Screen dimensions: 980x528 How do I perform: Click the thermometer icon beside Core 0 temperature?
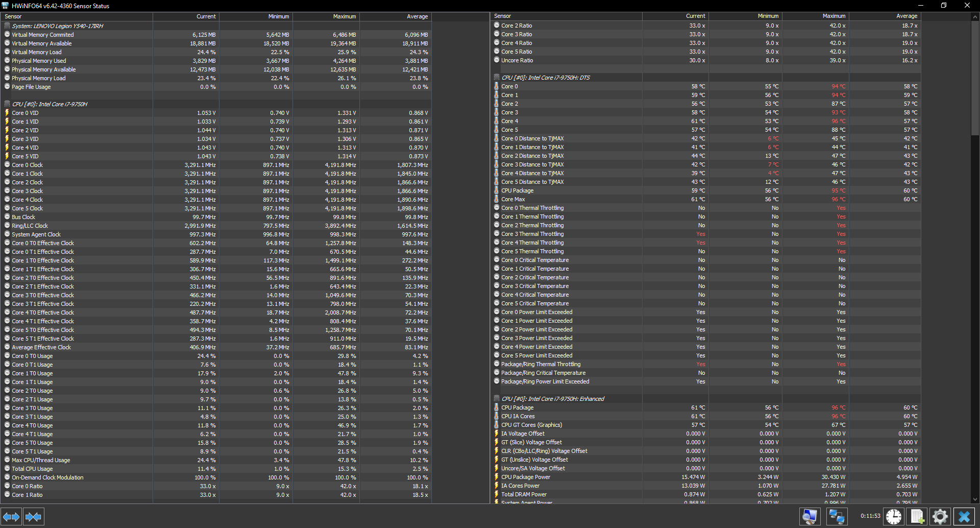[497, 86]
